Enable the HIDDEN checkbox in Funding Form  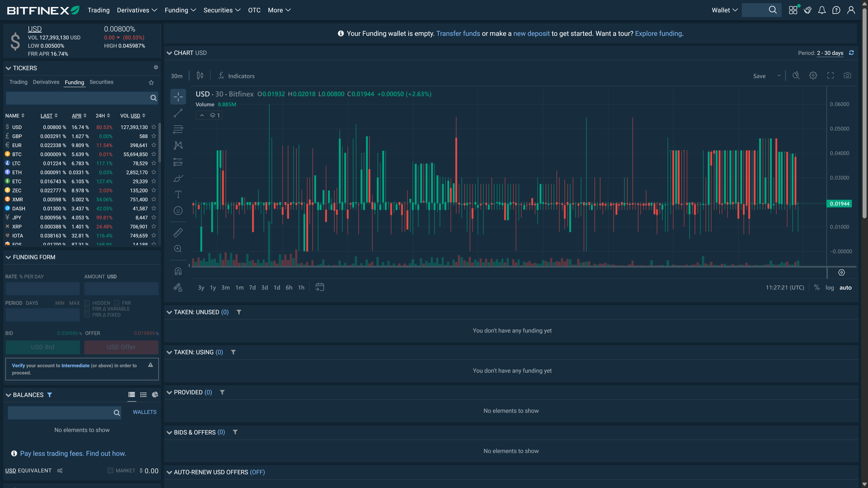(x=87, y=303)
